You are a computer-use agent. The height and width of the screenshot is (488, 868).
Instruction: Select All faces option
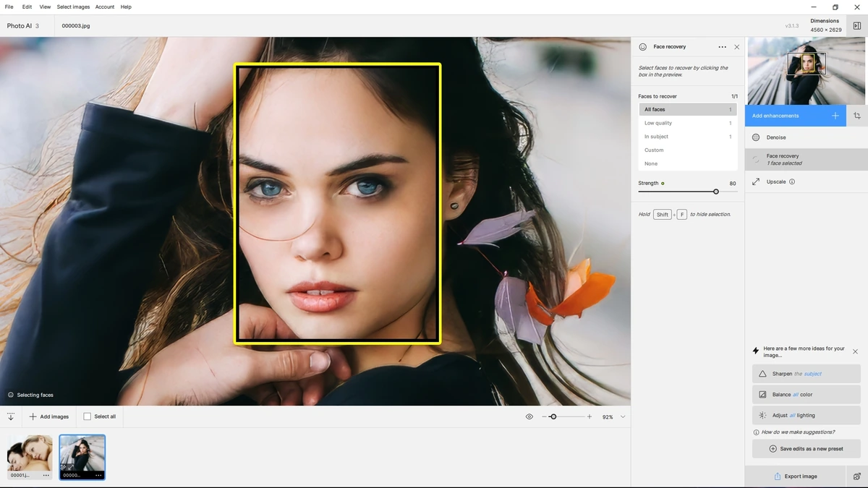pyautogui.click(x=688, y=109)
